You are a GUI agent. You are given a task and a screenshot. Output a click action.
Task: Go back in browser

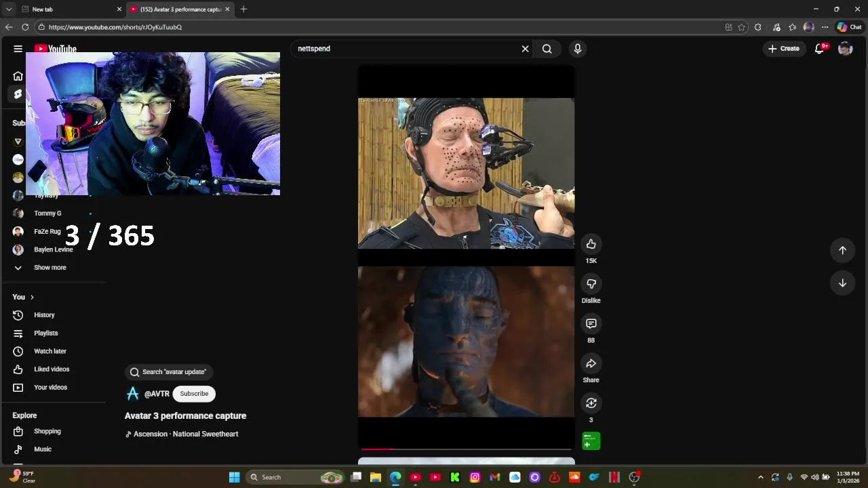tap(9, 27)
